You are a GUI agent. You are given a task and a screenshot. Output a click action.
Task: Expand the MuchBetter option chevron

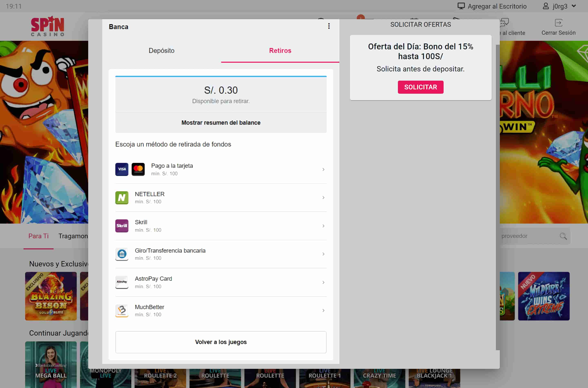(x=323, y=310)
